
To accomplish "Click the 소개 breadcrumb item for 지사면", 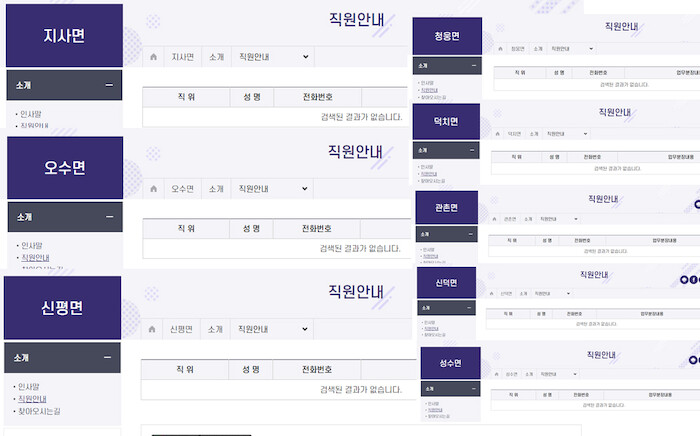I will coord(216,57).
